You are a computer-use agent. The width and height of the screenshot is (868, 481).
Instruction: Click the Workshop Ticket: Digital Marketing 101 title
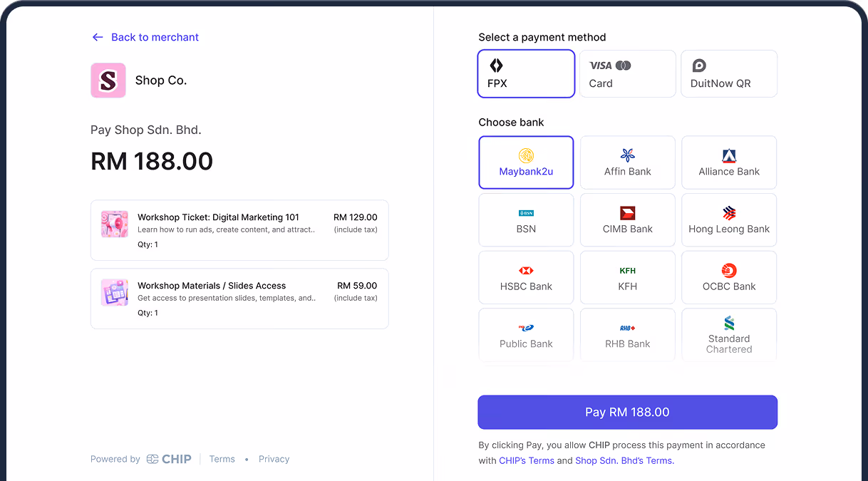[x=219, y=217]
